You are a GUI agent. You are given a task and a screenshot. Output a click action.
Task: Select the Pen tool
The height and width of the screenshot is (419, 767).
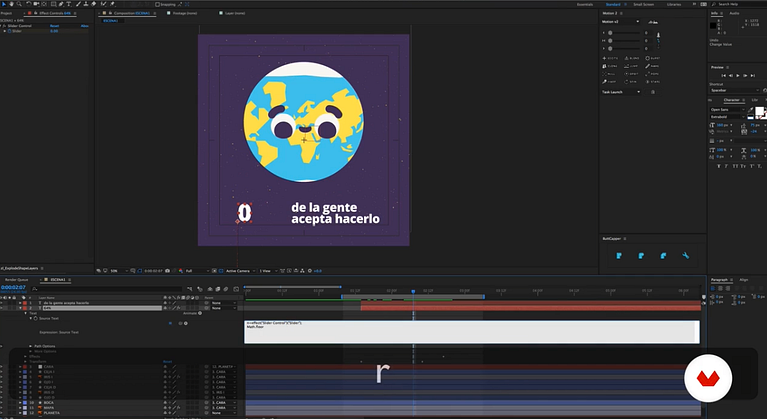pyautogui.click(x=61, y=4)
